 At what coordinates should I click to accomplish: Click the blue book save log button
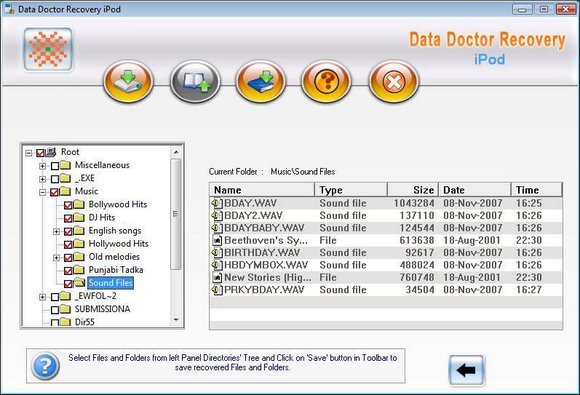coord(260,82)
